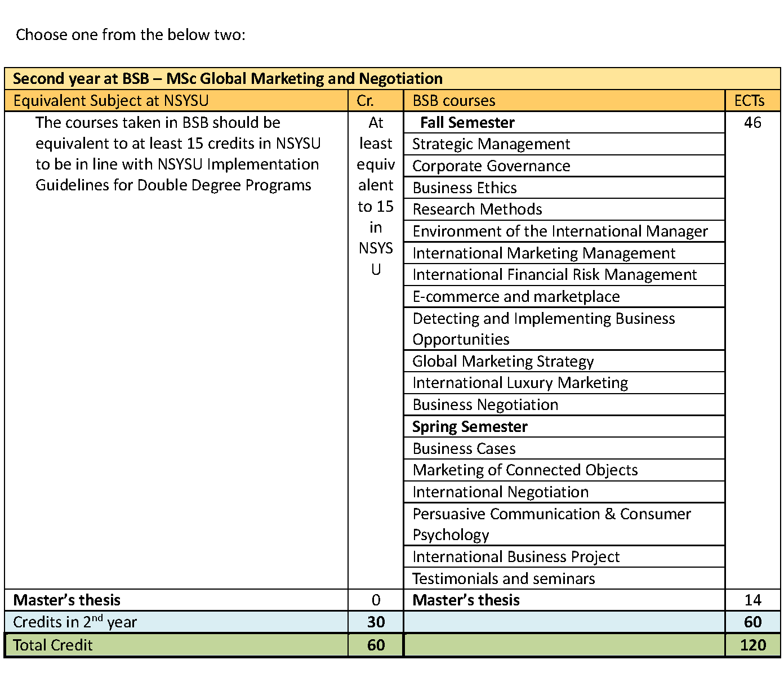Click the paragraph about NSYSU Implementation Guidelines

178,154
